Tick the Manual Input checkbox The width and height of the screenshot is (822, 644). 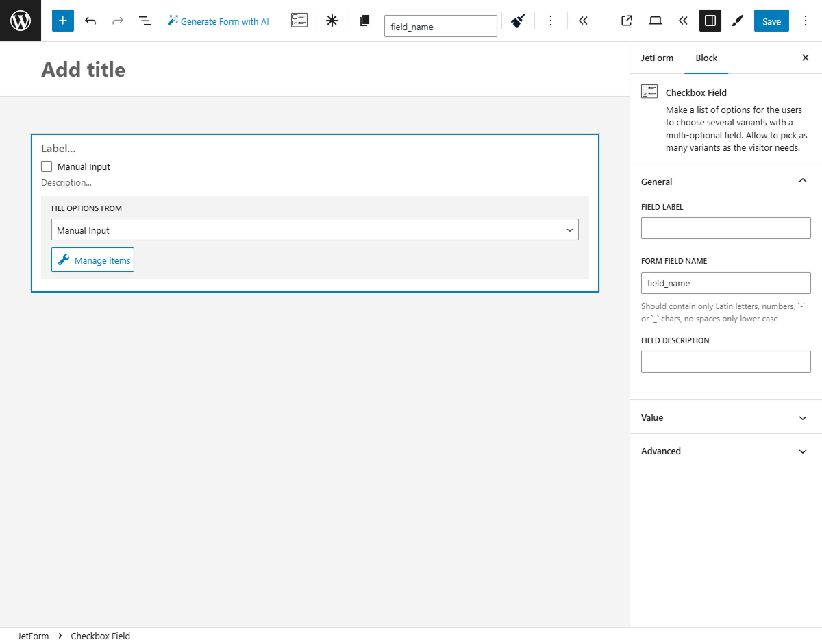(x=46, y=166)
